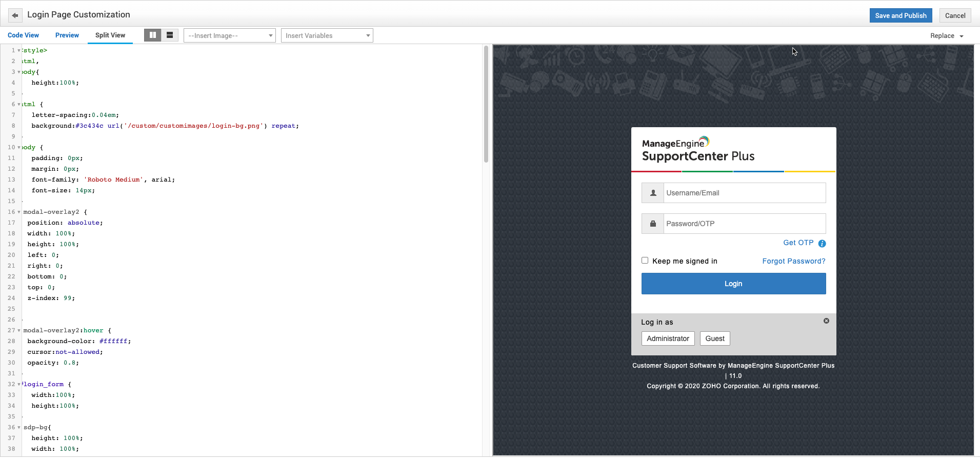
Task: Open the Insert Image dropdown
Action: pyautogui.click(x=230, y=35)
